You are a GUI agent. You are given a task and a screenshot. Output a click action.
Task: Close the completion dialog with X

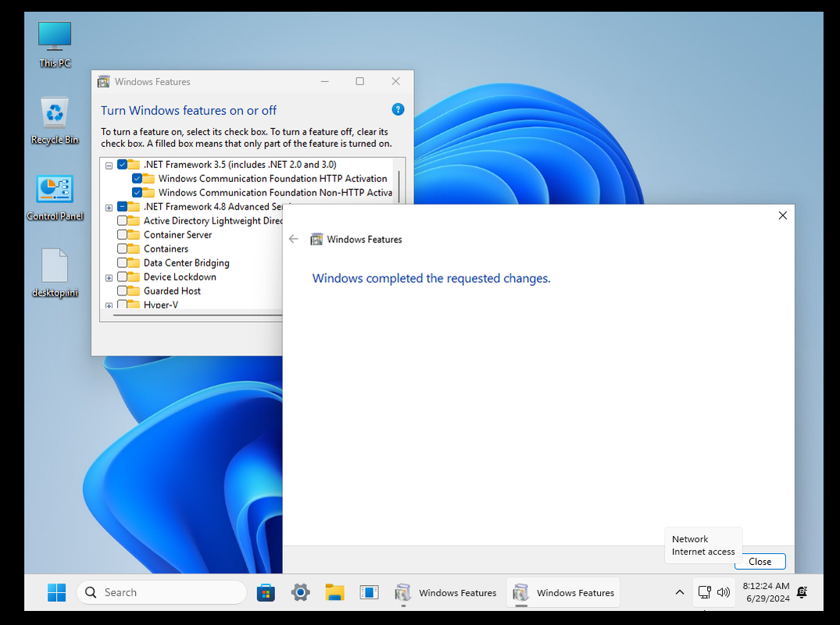coord(783,216)
